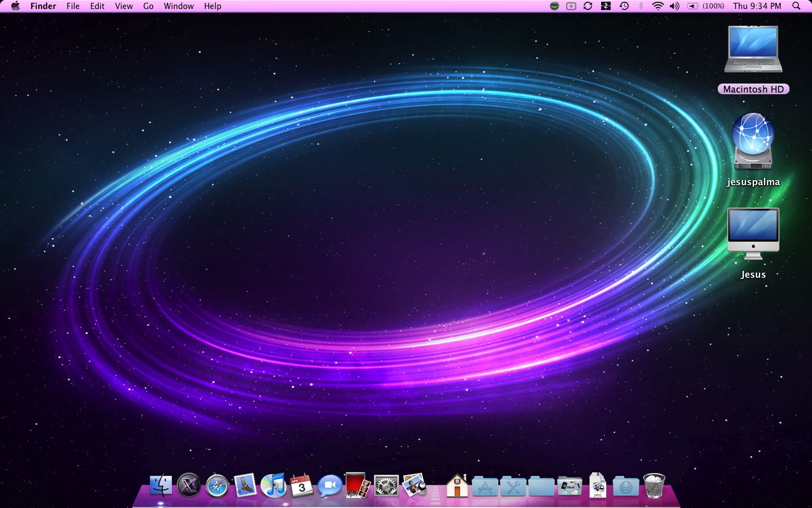Open the Mail stamp icon in dock
812x508 pixels.
pos(245,485)
